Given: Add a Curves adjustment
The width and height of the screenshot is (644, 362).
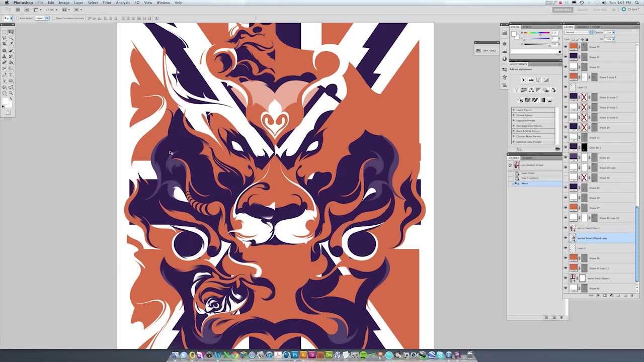Looking at the screenshot, I should [x=538, y=80].
